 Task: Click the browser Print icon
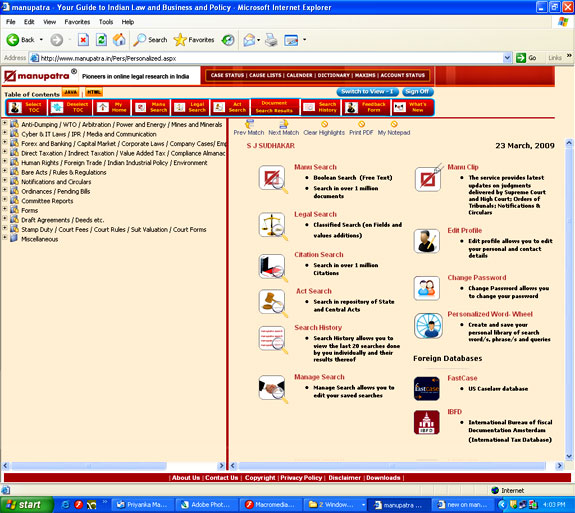coord(271,40)
